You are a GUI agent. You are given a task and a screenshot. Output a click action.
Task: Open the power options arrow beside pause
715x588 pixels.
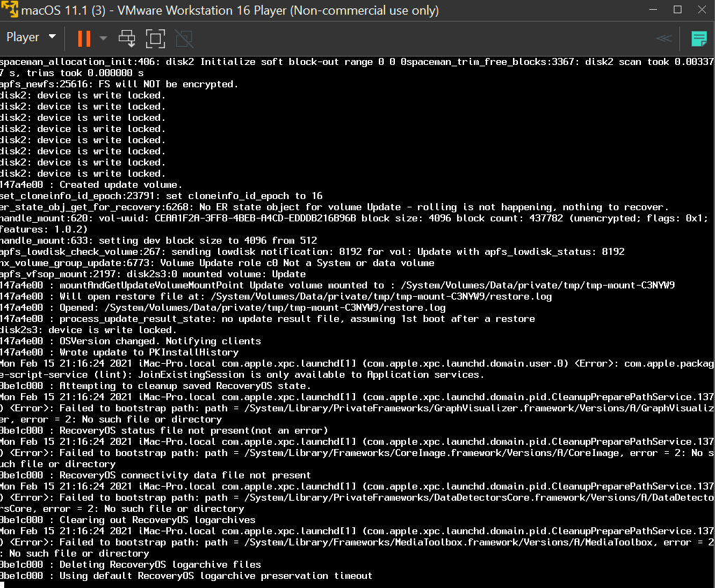tap(103, 38)
